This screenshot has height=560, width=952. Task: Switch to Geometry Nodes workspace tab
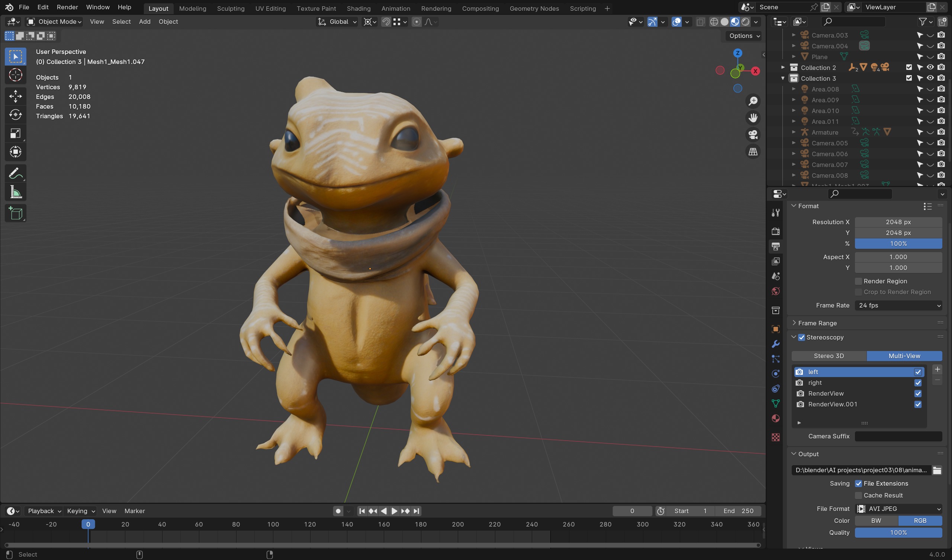pos(534,8)
